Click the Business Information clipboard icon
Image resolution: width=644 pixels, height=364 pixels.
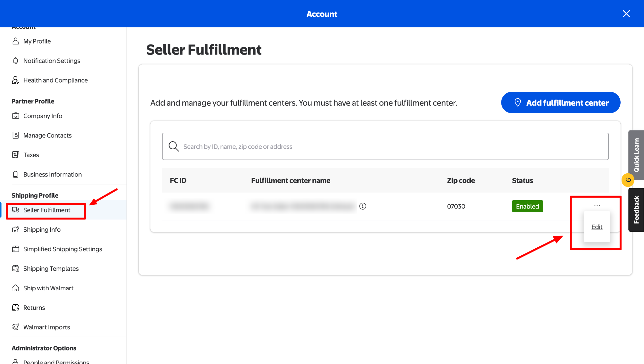(x=16, y=174)
